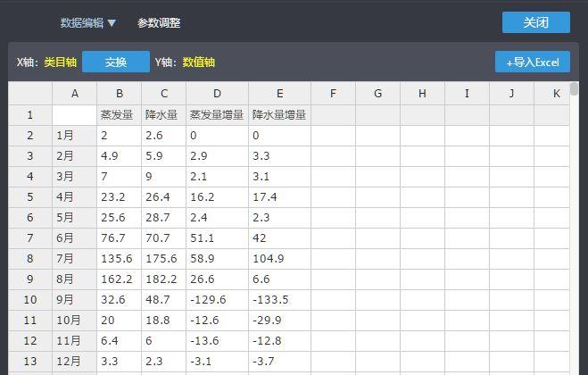Click the 6月 cell
The width and height of the screenshot is (588, 375).
pos(75,238)
